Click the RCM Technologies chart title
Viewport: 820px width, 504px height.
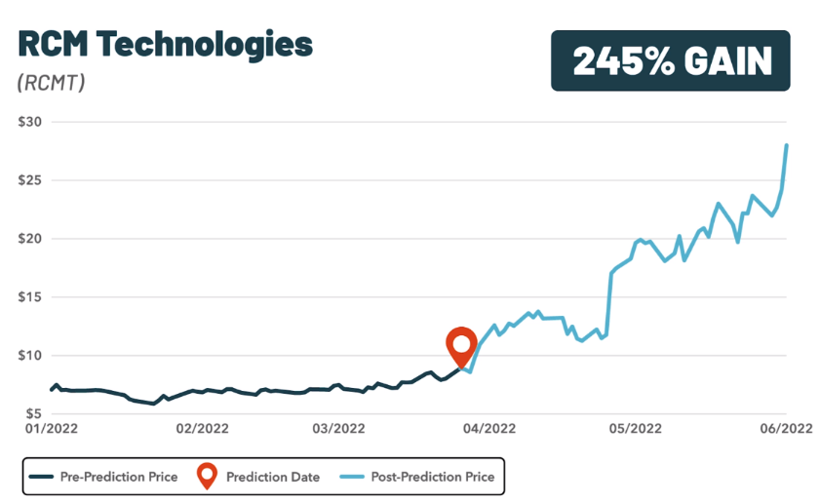pyautogui.click(x=164, y=44)
